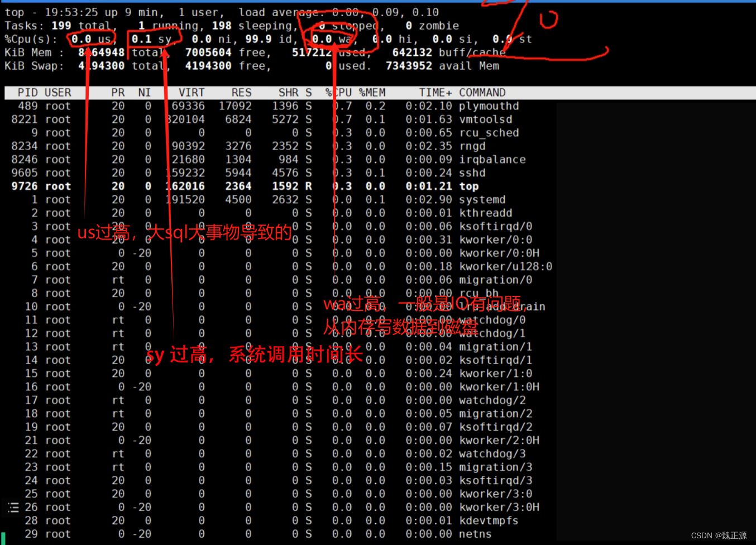756x545 pixels.
Task: Click the PID column header
Action: tap(28, 93)
